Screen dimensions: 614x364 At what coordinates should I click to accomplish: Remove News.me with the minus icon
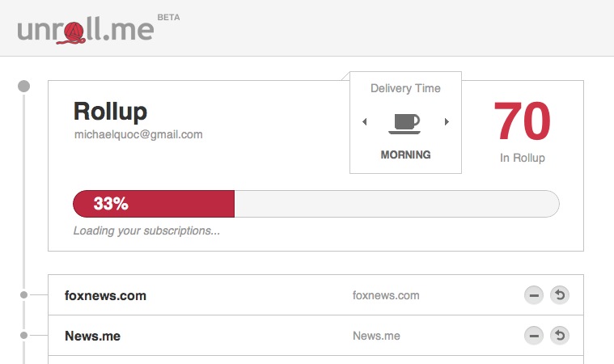click(534, 336)
